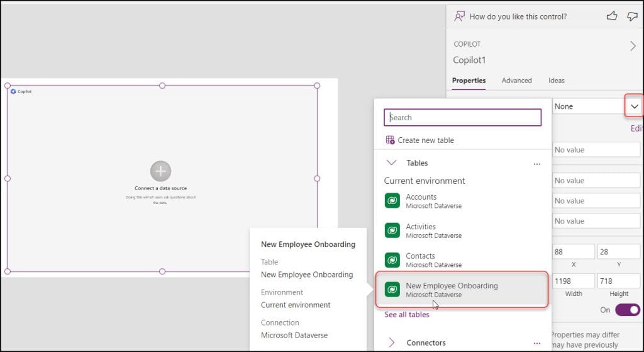Image resolution: width=644 pixels, height=352 pixels.
Task: Click the New Employee Onboarding Dataverse icon
Action: (x=392, y=290)
